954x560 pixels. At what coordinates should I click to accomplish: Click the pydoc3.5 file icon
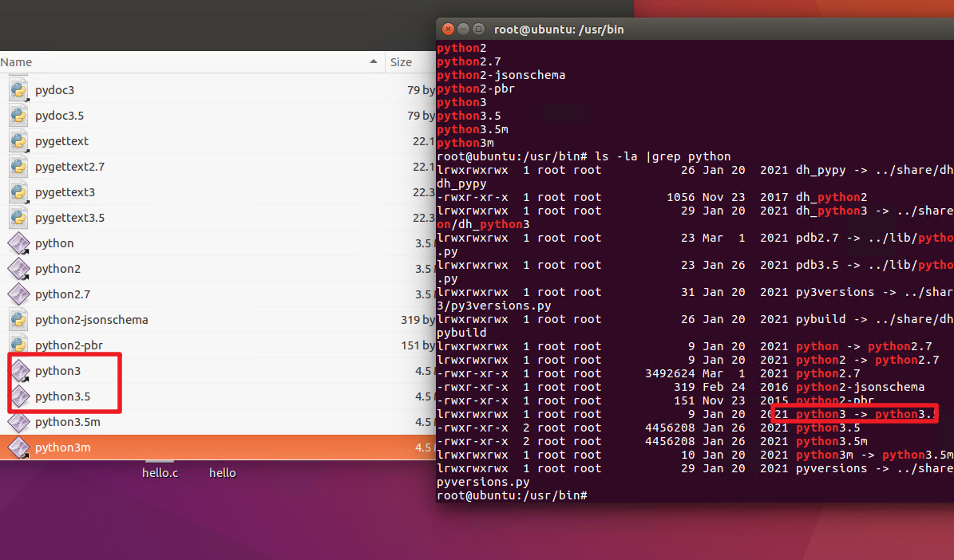pyautogui.click(x=19, y=116)
